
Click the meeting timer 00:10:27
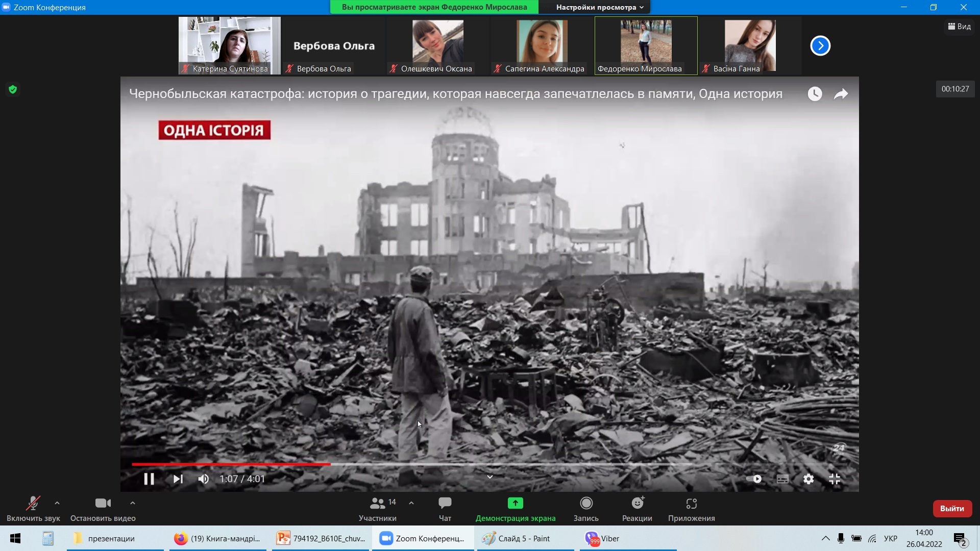pos(955,89)
